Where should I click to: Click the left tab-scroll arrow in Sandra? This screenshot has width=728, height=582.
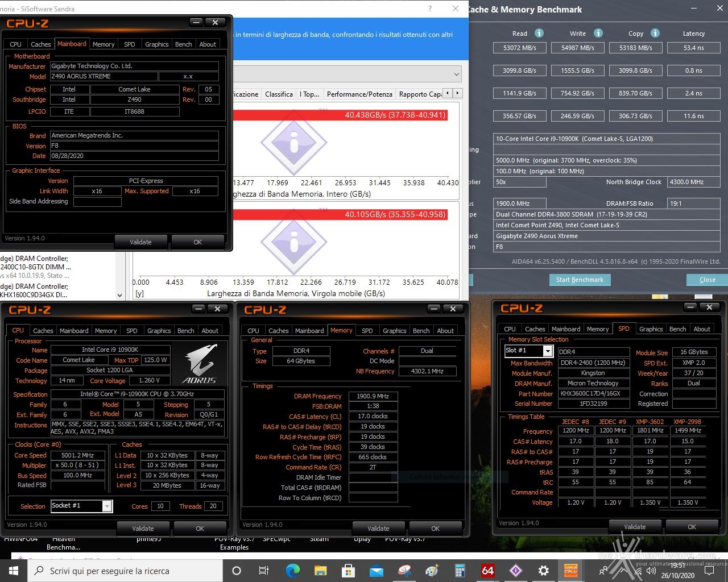pos(448,93)
